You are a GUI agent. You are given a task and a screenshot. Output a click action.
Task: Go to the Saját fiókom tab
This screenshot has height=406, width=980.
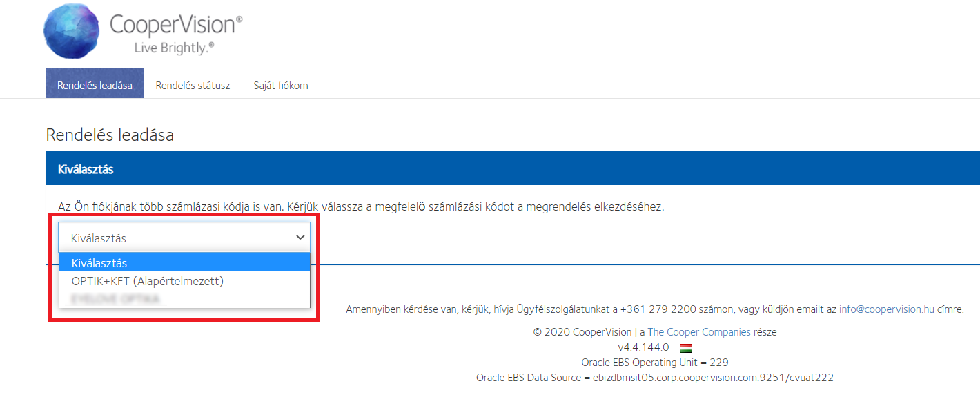(x=281, y=86)
